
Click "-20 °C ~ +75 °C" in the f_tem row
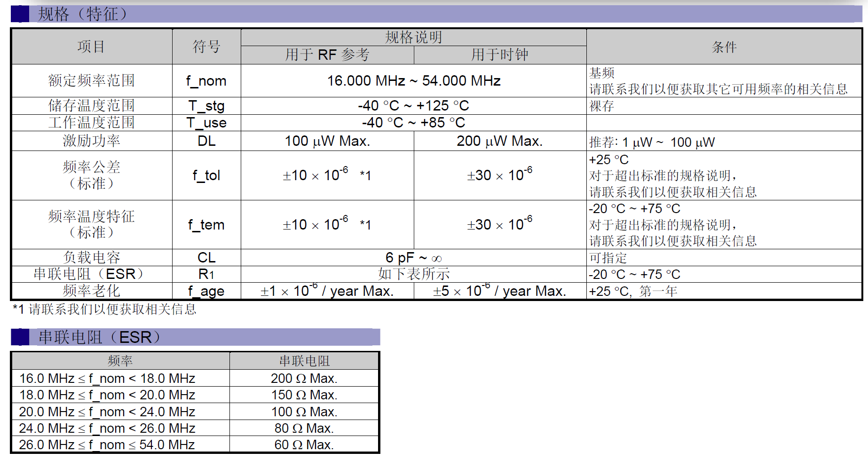[635, 208]
